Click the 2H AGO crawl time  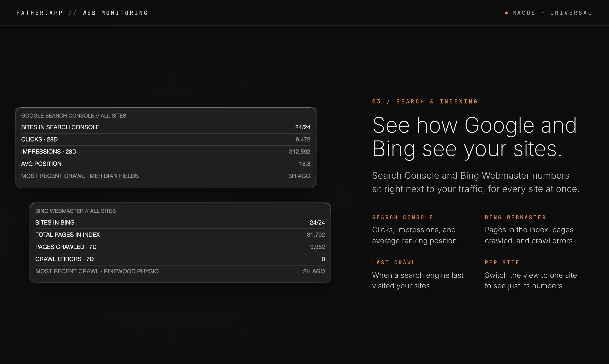pos(314,271)
